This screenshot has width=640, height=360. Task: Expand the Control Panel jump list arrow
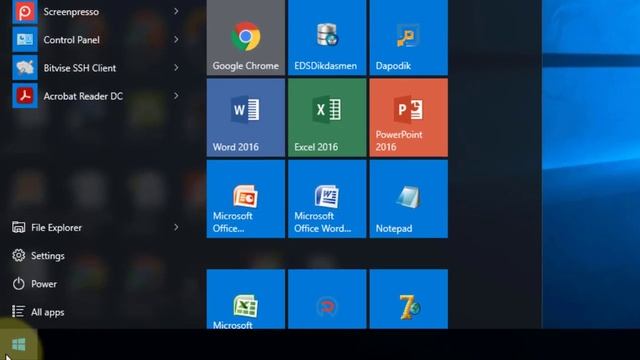pos(176,40)
